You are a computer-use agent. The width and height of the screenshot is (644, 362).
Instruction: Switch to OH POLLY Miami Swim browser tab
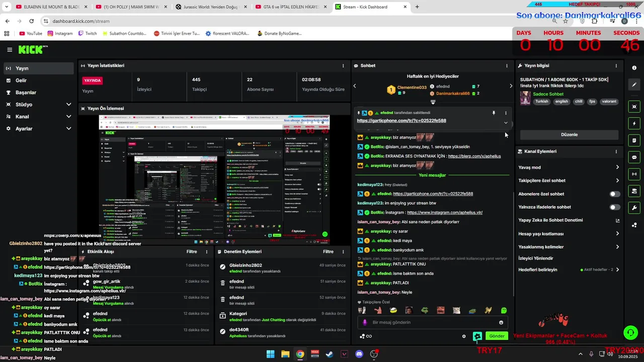pyautogui.click(x=131, y=7)
